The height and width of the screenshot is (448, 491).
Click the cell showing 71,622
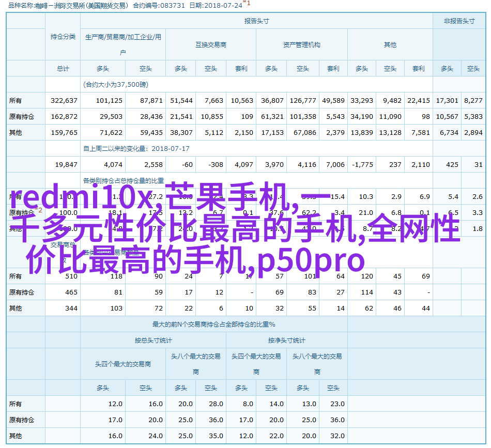point(111,132)
